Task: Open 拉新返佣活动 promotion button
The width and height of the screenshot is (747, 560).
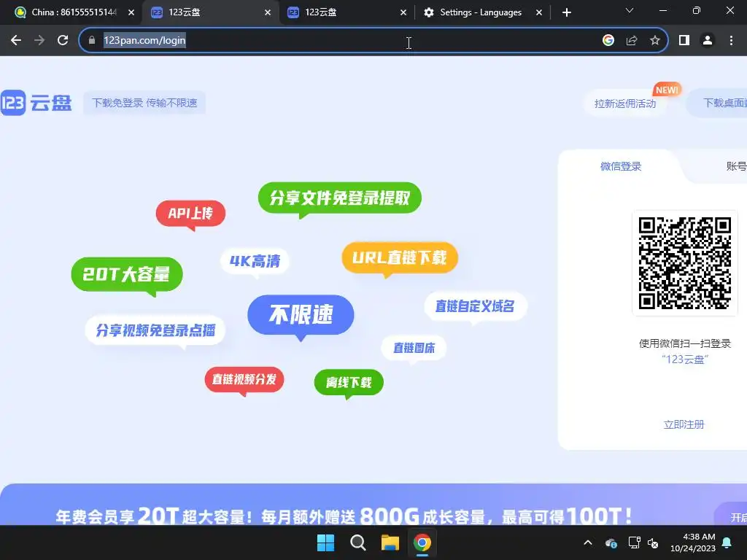Action: point(625,104)
